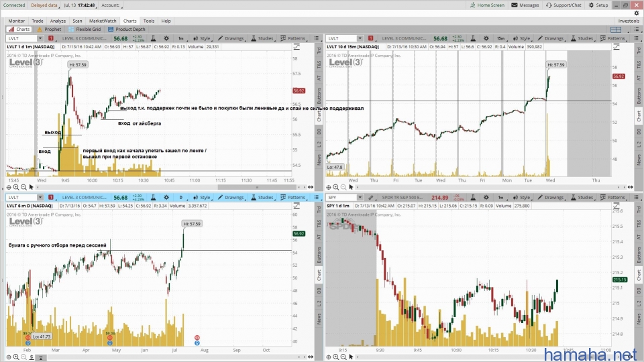Open Studies menu in bottom-left chart
The height and width of the screenshot is (362, 644).
[262, 197]
